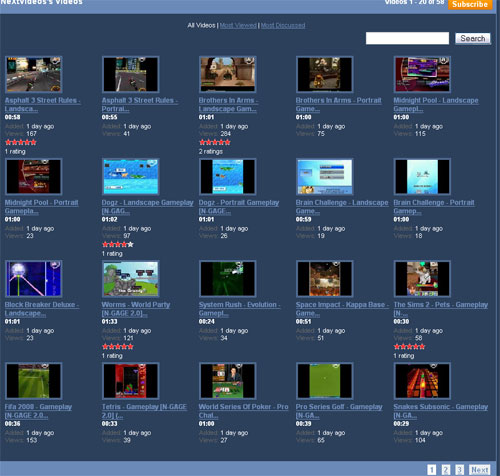Click Pro Series Golf title link
This screenshot has width=500, height=476.
pyautogui.click(x=339, y=411)
